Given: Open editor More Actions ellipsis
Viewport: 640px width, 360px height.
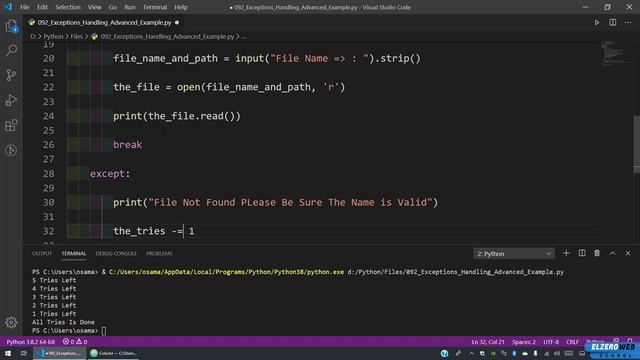Looking at the screenshot, I should pos(628,22).
